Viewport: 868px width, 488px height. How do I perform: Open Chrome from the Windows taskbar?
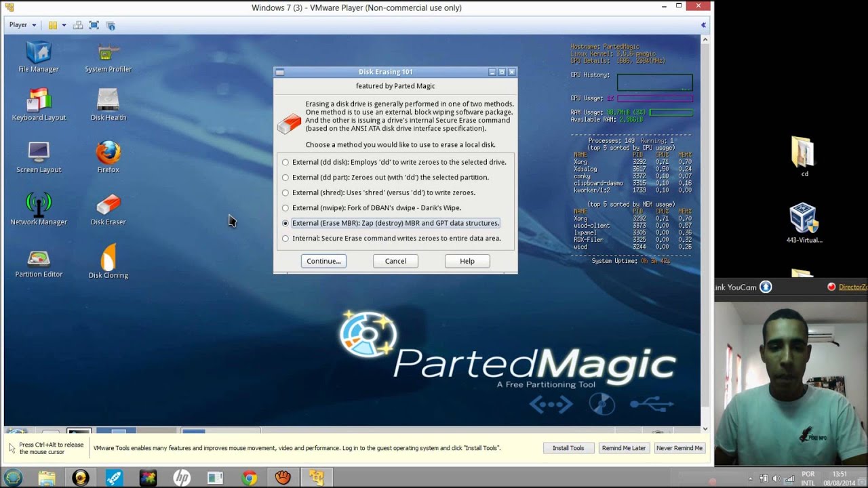(x=250, y=478)
